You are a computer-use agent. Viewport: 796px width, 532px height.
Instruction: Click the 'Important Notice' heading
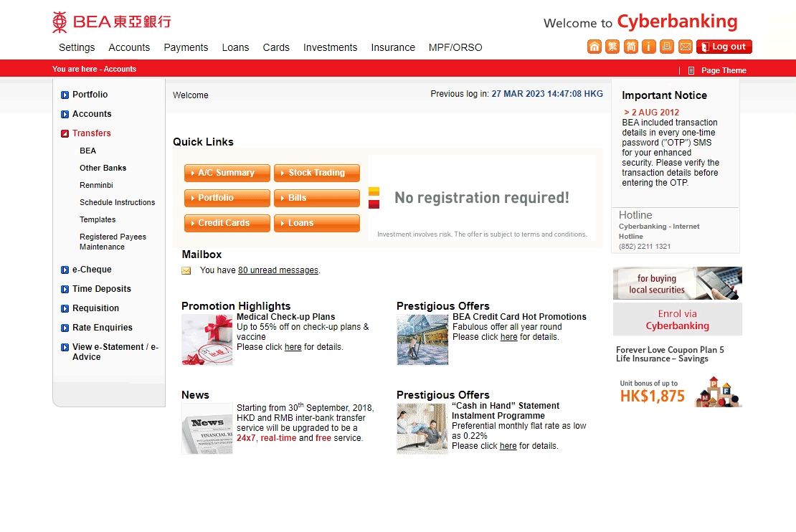tap(665, 95)
